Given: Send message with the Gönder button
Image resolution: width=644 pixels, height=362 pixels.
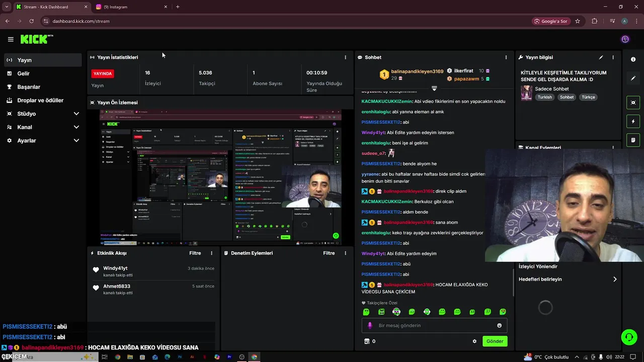Looking at the screenshot, I should tap(495, 341).
